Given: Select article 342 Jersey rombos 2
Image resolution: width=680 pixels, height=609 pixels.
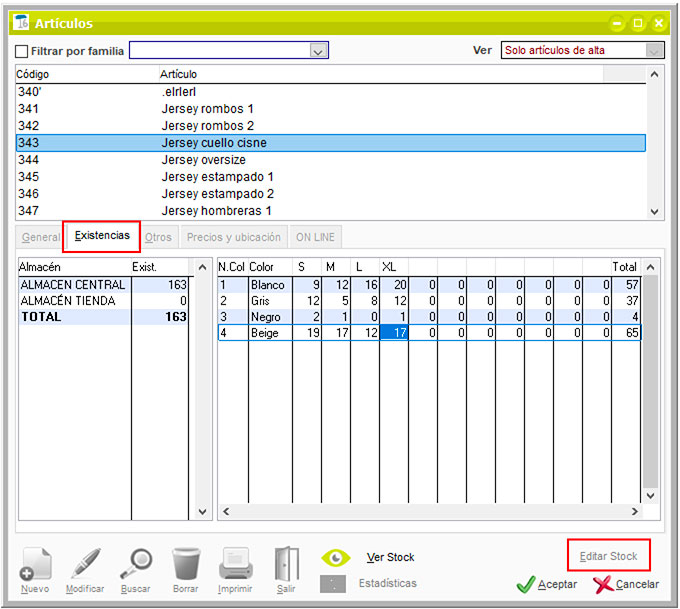Looking at the screenshot, I should [331, 126].
